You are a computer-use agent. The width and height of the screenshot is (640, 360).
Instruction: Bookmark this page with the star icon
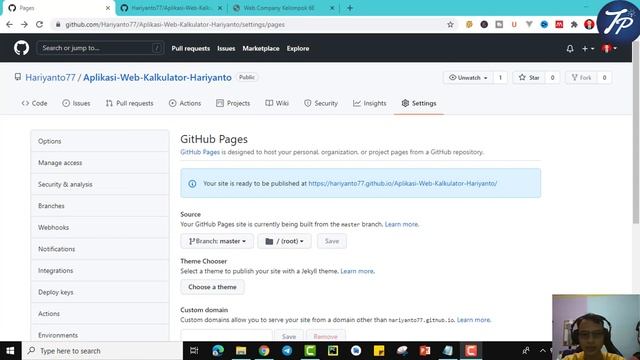pyautogui.click(x=450, y=24)
